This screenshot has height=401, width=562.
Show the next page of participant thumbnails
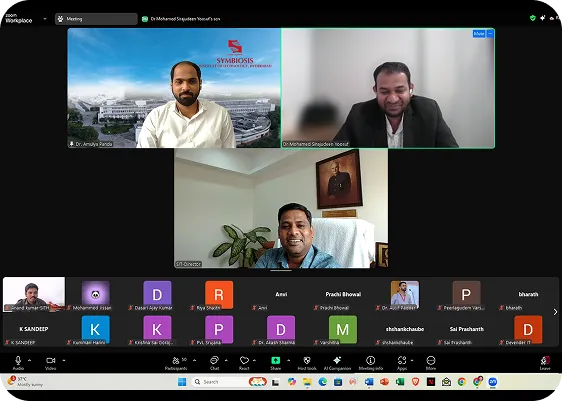click(555, 312)
